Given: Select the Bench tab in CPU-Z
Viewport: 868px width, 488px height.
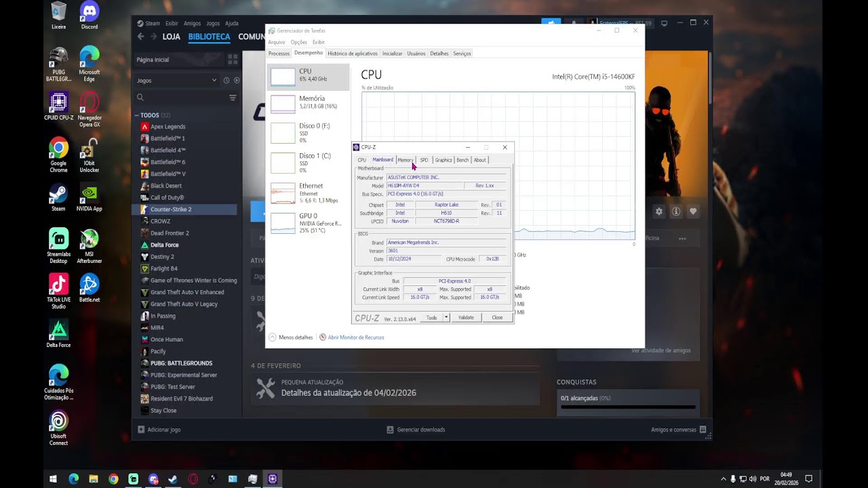Looking at the screenshot, I should [462, 160].
